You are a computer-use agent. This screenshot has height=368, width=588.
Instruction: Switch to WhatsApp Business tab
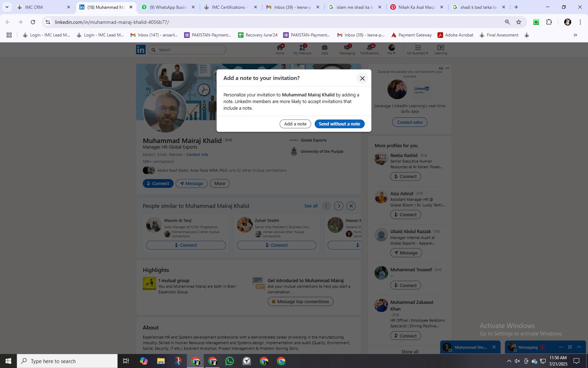[x=168, y=7]
